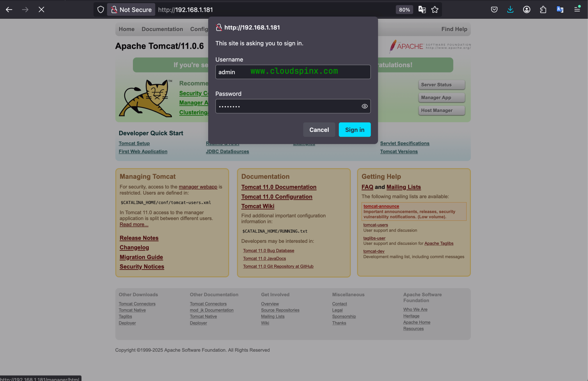The height and width of the screenshot is (381, 588).
Task: Stop page loading with X icon
Action: click(41, 9)
